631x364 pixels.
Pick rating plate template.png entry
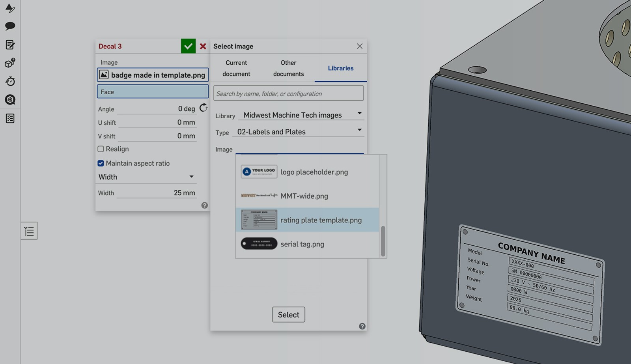[308, 220]
